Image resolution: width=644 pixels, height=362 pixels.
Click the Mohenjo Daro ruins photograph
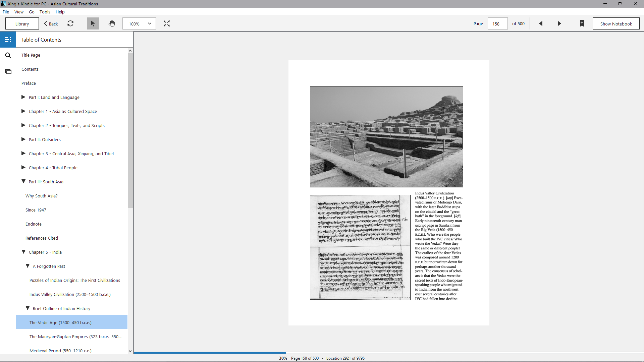tap(386, 137)
